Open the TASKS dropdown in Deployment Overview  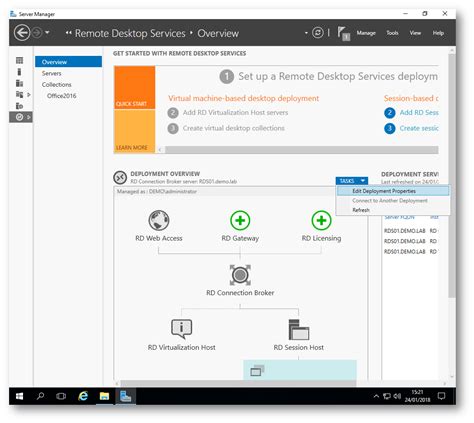click(x=352, y=181)
